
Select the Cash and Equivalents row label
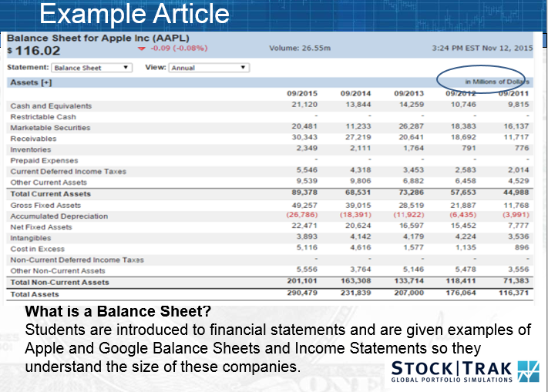[x=51, y=106]
